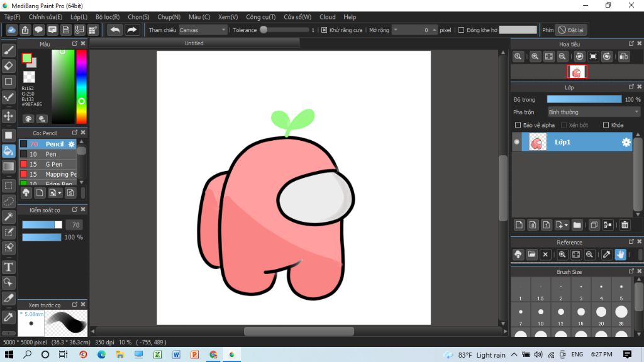Click the Redo arrow
The height and width of the screenshot is (362, 644).
(x=132, y=30)
